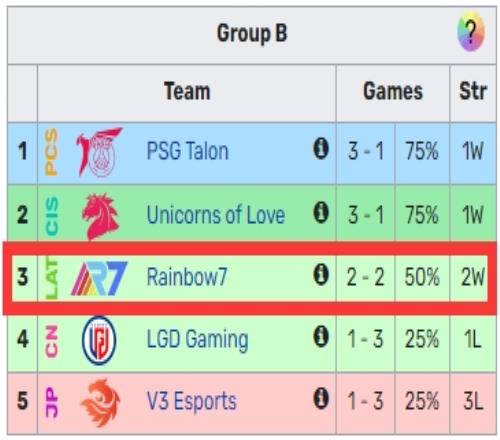Open the Unicorns of Love team link
This screenshot has height=440, width=500.
click(x=216, y=215)
